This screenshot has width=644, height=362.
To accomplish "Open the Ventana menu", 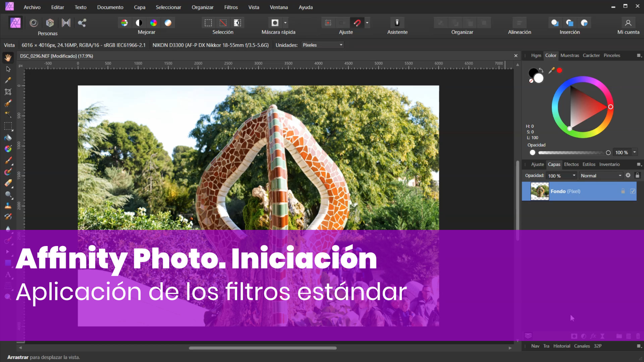I will pyautogui.click(x=279, y=7).
